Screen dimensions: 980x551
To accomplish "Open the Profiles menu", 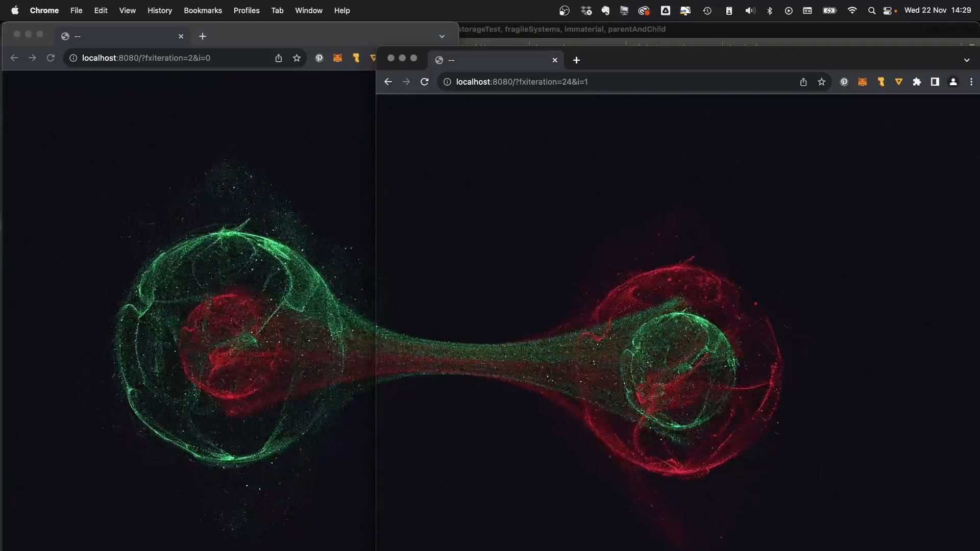I will pos(247,10).
